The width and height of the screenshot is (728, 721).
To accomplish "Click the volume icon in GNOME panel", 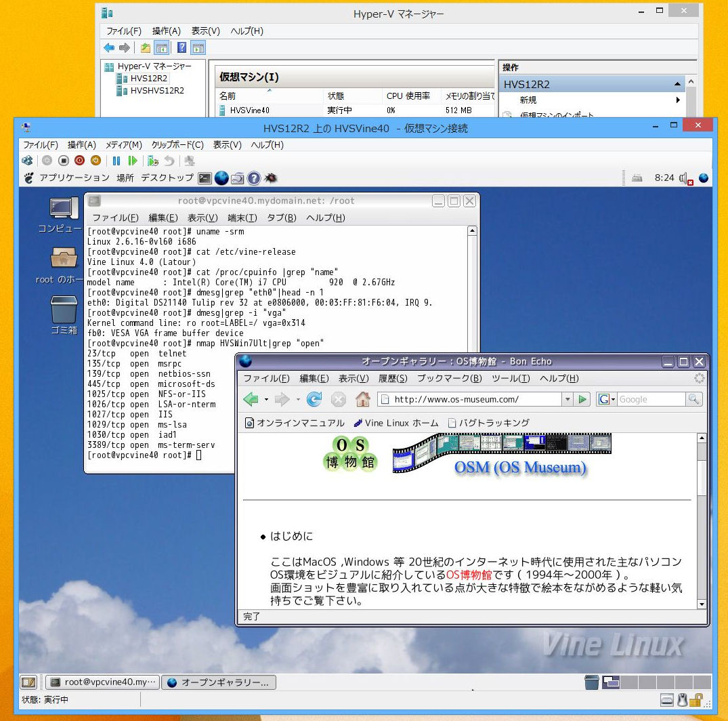I will coord(685,178).
